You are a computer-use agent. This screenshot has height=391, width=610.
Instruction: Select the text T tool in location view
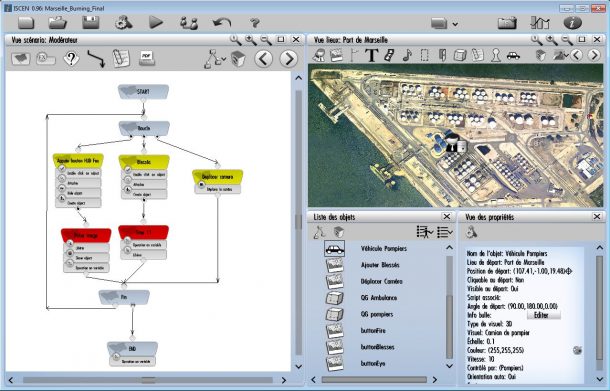[x=371, y=55]
